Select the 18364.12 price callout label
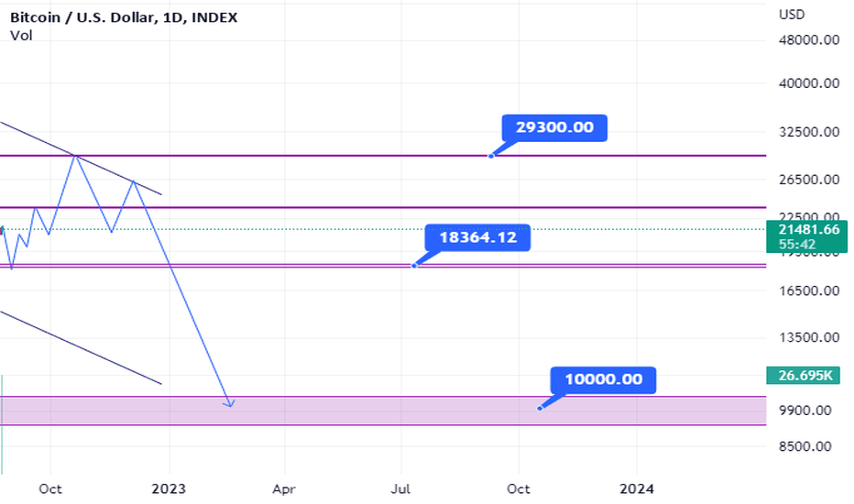 (477, 237)
